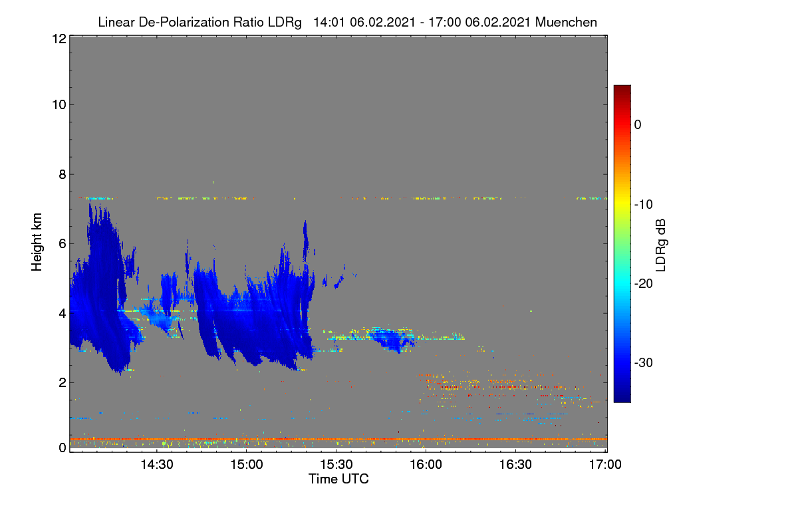Click the '6' height axis tick label
This screenshot has height=532, width=798.
click(x=61, y=244)
